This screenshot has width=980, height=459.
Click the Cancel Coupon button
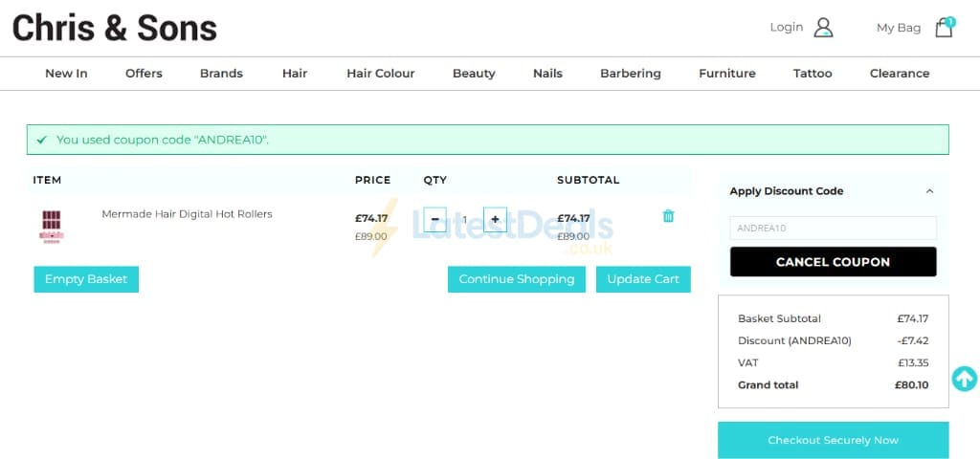click(x=834, y=262)
